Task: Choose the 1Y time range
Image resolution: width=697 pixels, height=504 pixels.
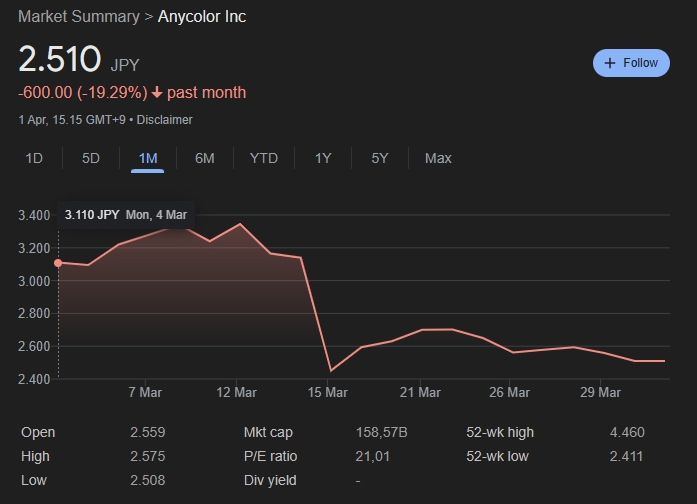Action: click(323, 158)
